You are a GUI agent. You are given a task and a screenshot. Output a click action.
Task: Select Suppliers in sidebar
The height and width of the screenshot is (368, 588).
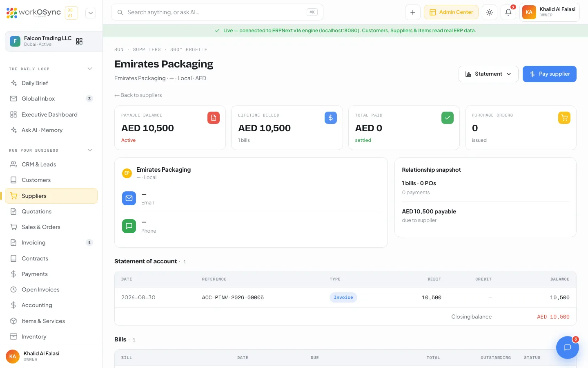[x=51, y=196]
